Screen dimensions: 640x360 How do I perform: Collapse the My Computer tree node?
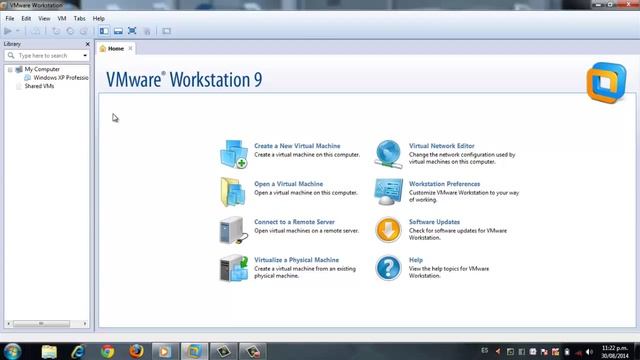coord(10,70)
